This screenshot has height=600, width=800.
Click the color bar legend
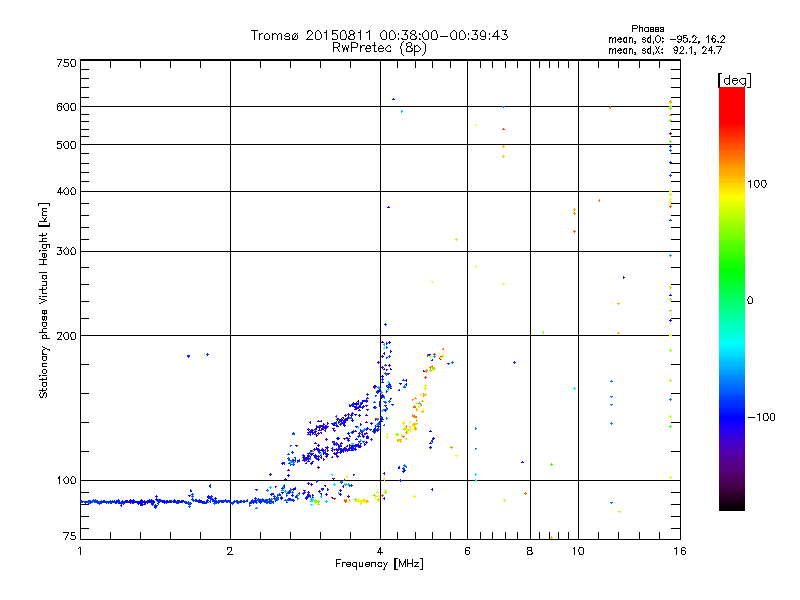tap(732, 299)
